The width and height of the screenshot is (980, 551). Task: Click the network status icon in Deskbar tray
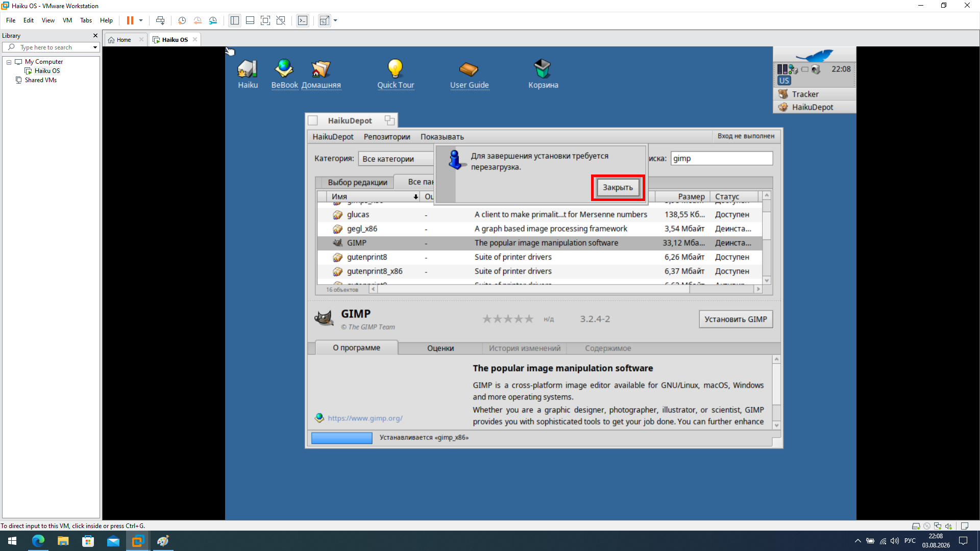[793, 69]
